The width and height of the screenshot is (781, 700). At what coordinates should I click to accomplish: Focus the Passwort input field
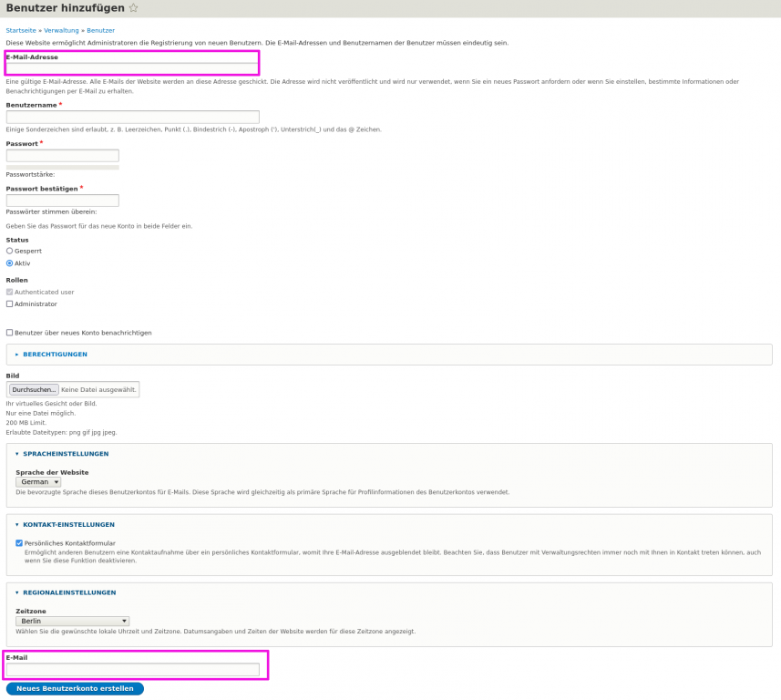pos(62,156)
